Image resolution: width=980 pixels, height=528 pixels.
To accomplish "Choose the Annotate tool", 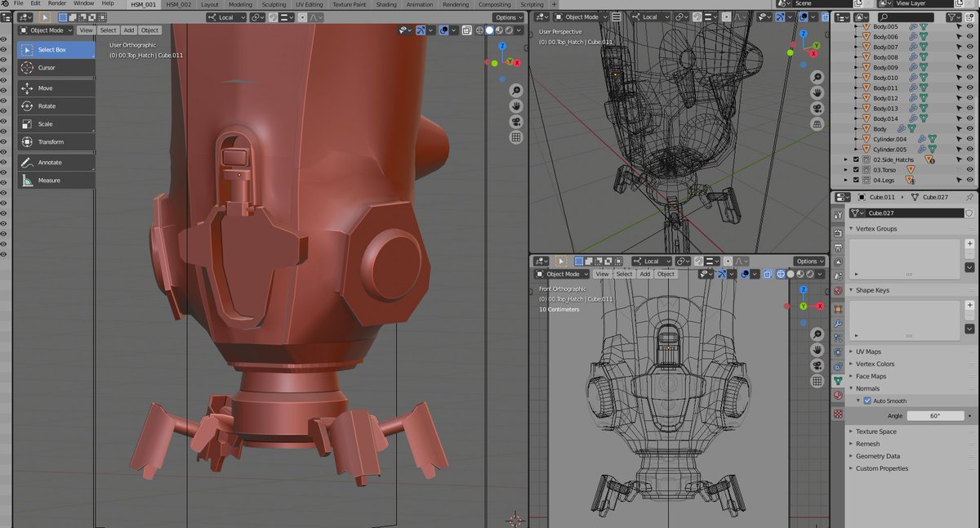I will pos(56,163).
